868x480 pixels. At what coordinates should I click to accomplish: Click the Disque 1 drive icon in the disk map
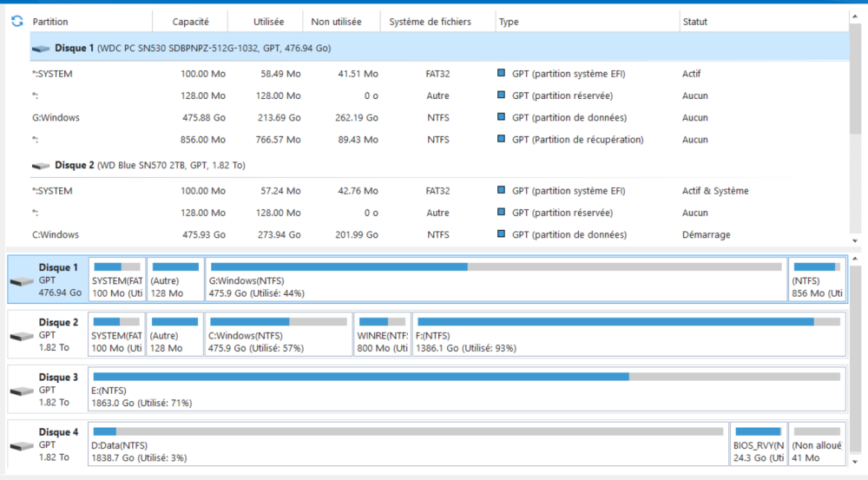23,282
